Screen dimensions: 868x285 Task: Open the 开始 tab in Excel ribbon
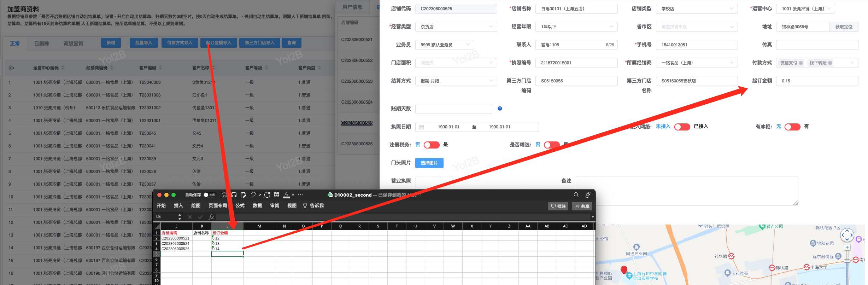pyautogui.click(x=161, y=206)
